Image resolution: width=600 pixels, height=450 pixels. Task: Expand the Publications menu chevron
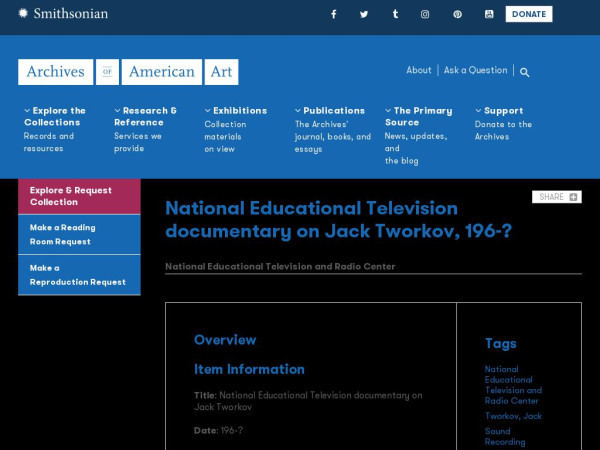click(298, 111)
